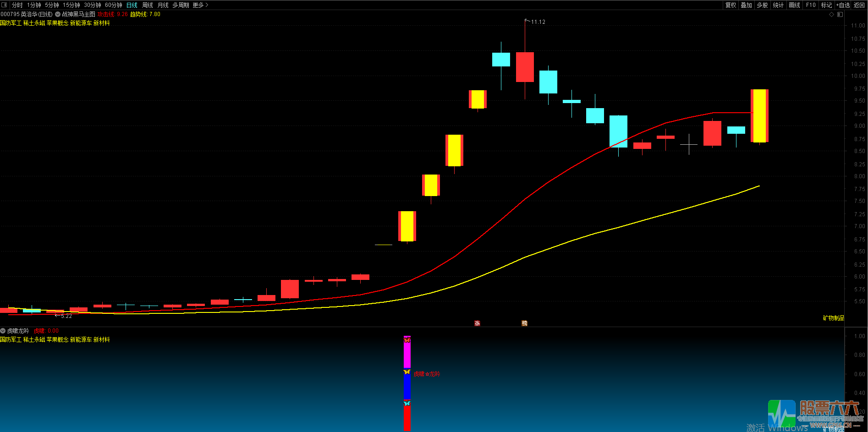
Task: Click the 榜 marker below the chart
Action: (524, 323)
